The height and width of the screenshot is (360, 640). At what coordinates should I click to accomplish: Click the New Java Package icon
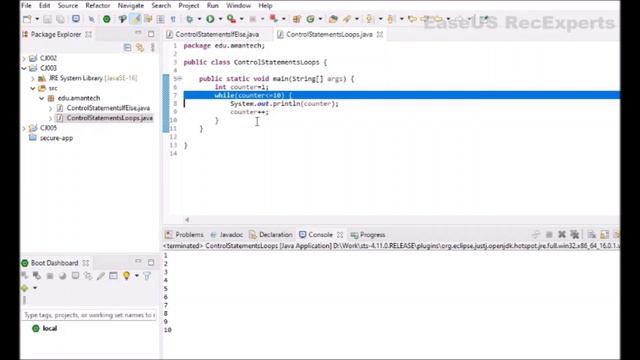pyautogui.click(x=297, y=19)
